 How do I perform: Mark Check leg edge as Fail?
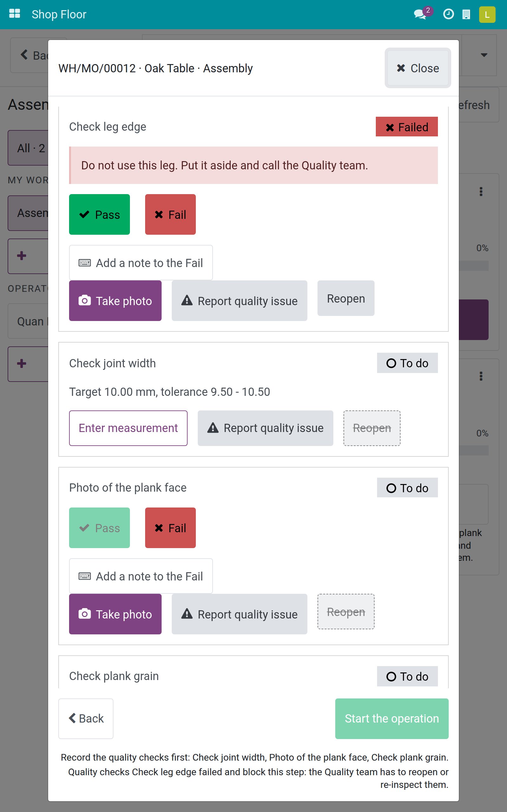[x=170, y=214]
